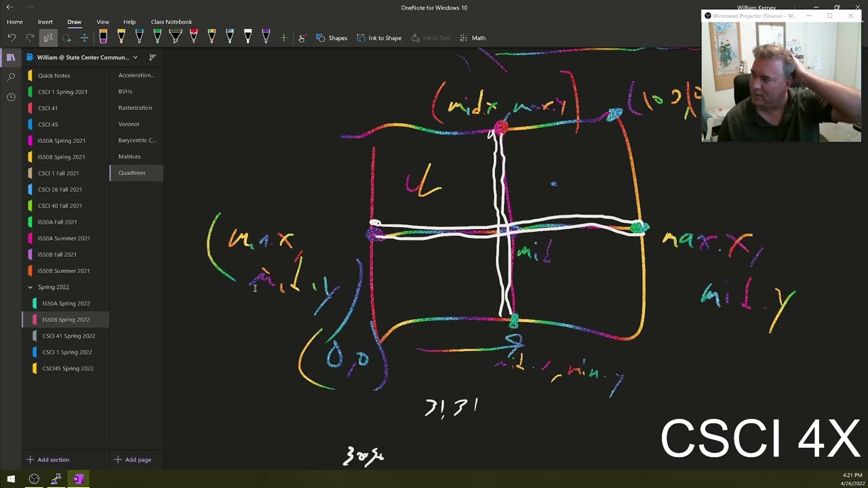
Task: Pick the blue-tipped pen
Action: point(139,37)
